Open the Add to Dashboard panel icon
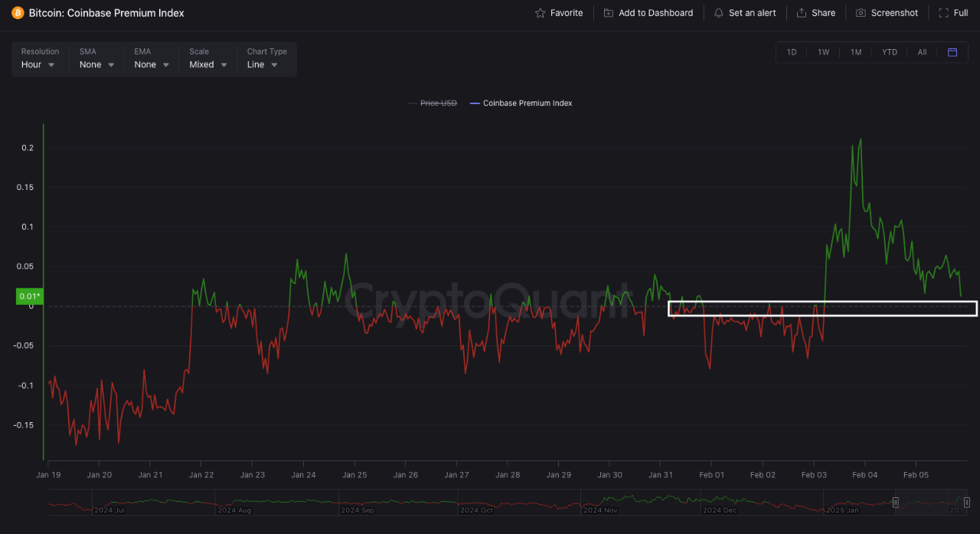The height and width of the screenshot is (534, 980). (x=607, y=12)
